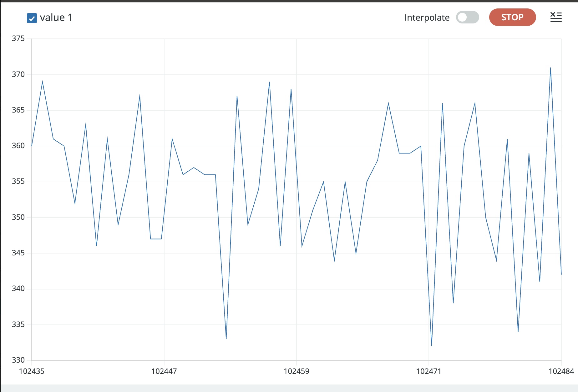Click the y-axis label 350
Image resolution: width=578 pixels, height=392 pixels.
click(19, 217)
